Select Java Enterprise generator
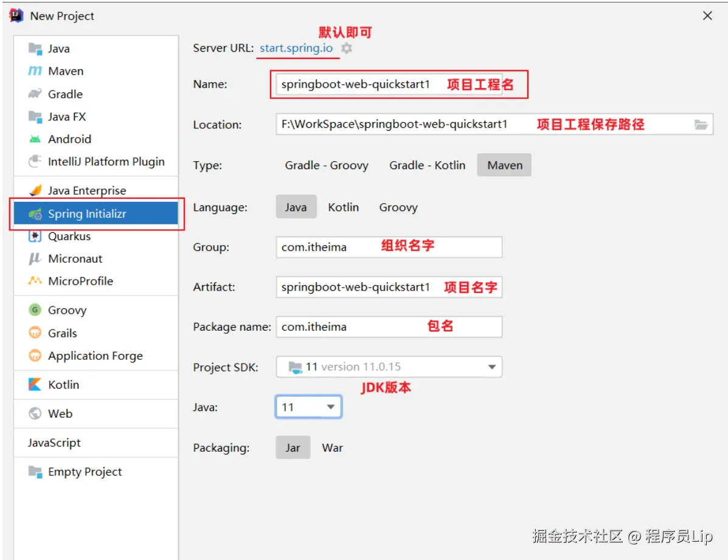 [x=95, y=190]
